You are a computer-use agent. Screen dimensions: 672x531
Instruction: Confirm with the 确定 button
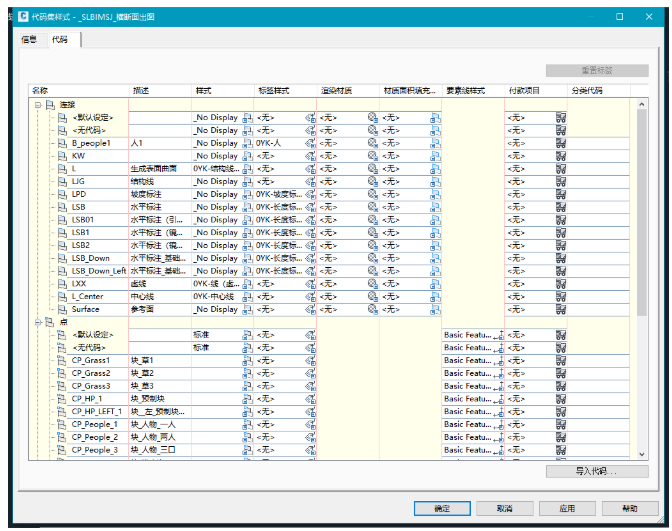(443, 508)
